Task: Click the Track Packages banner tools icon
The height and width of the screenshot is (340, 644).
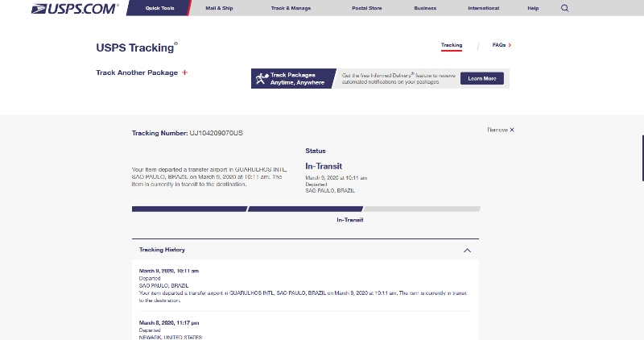Action: pos(261,78)
